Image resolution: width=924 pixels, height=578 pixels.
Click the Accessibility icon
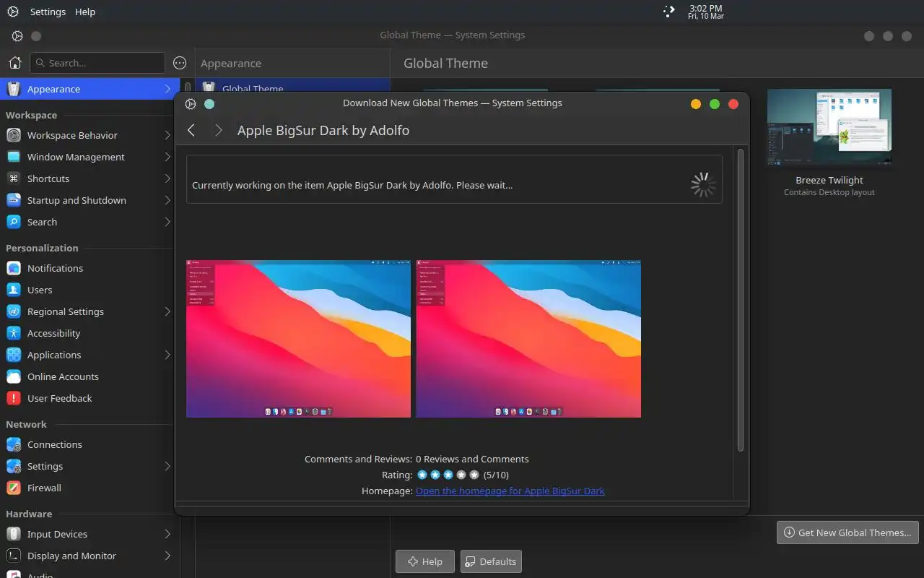coord(14,333)
